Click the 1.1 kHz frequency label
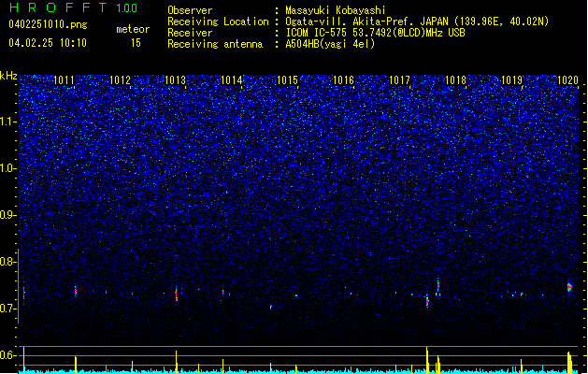 pos(8,122)
